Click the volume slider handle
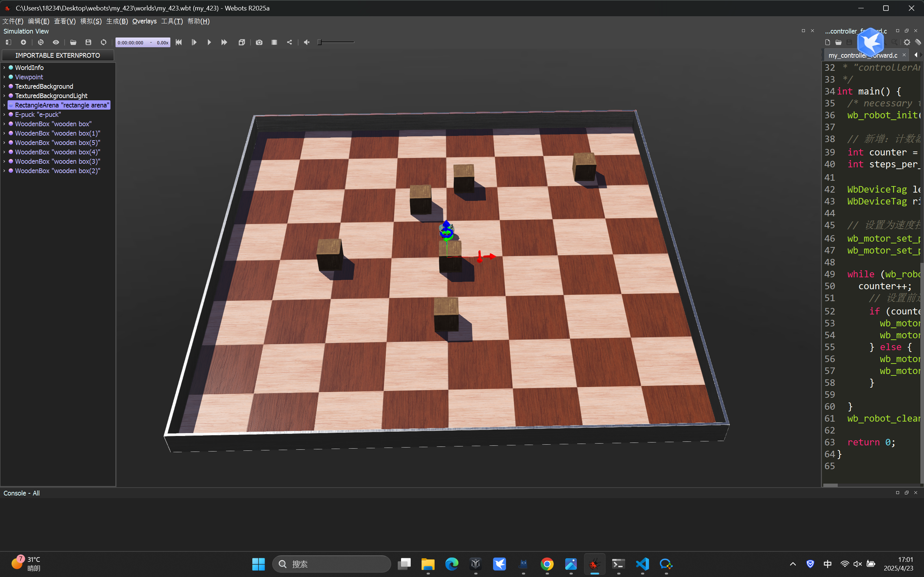The width and height of the screenshot is (924, 577). click(x=319, y=42)
